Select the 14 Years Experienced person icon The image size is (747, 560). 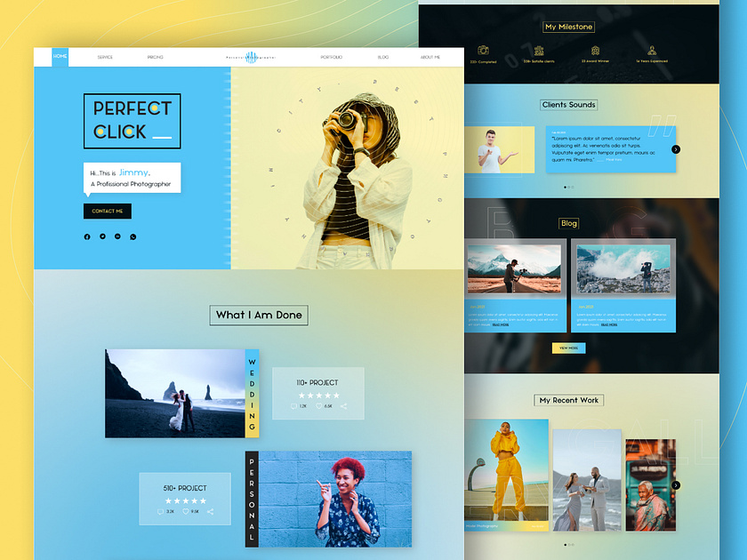click(652, 50)
